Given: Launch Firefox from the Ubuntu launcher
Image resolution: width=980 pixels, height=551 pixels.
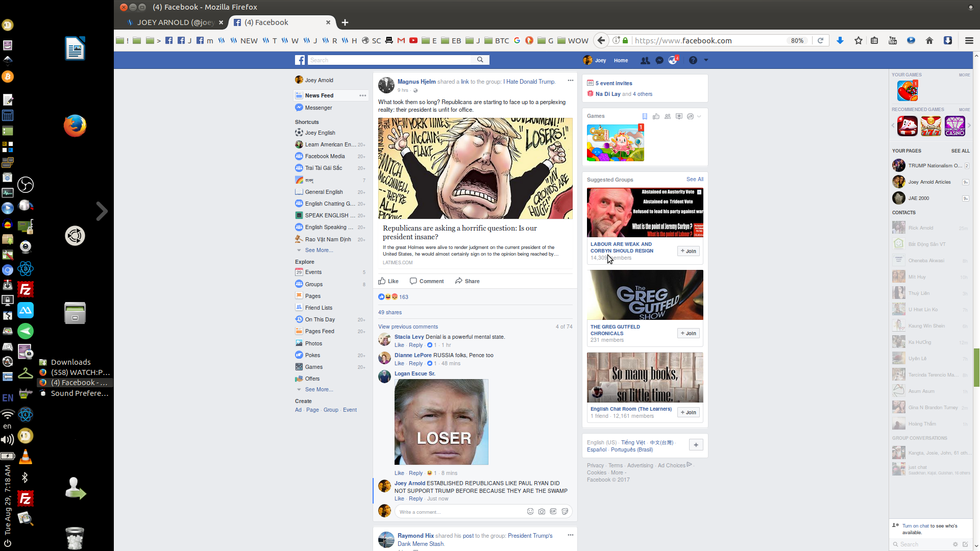Looking at the screenshot, I should click(75, 126).
